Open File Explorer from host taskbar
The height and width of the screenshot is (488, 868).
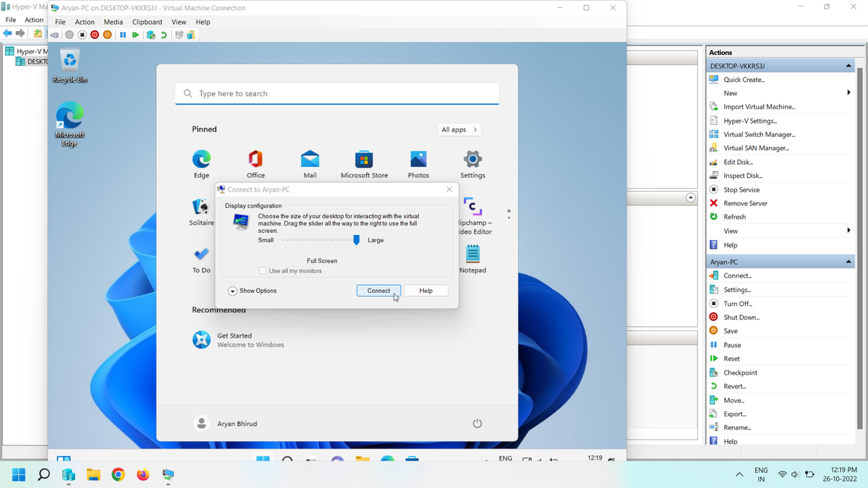93,475
